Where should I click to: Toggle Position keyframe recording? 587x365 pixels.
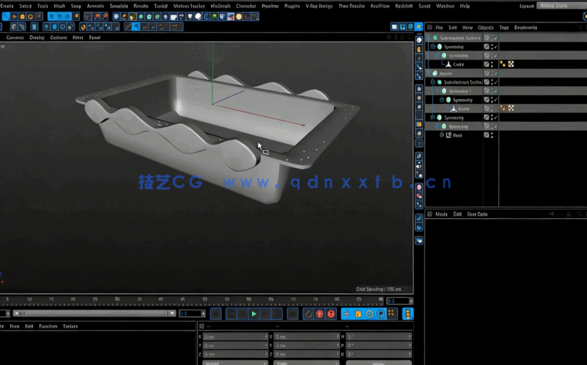(x=346, y=314)
